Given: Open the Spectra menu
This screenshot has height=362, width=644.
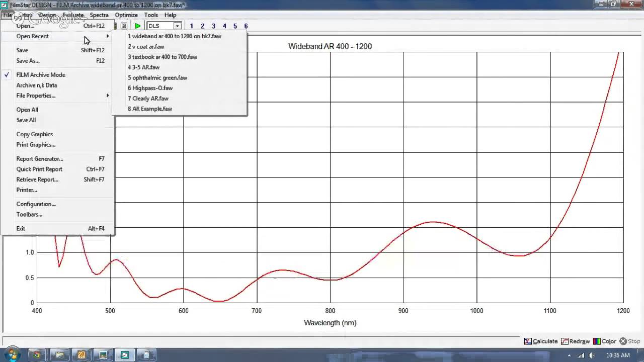Looking at the screenshot, I should tap(99, 15).
